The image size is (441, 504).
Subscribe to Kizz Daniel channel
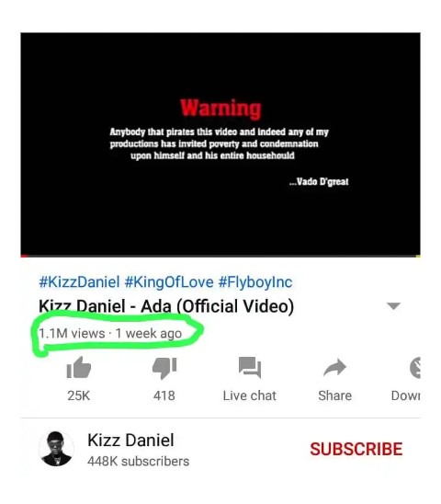(x=356, y=449)
